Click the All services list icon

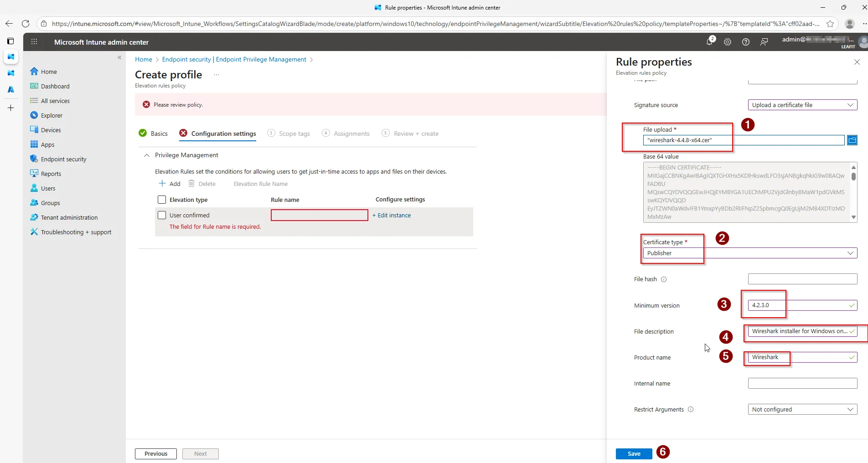[34, 101]
